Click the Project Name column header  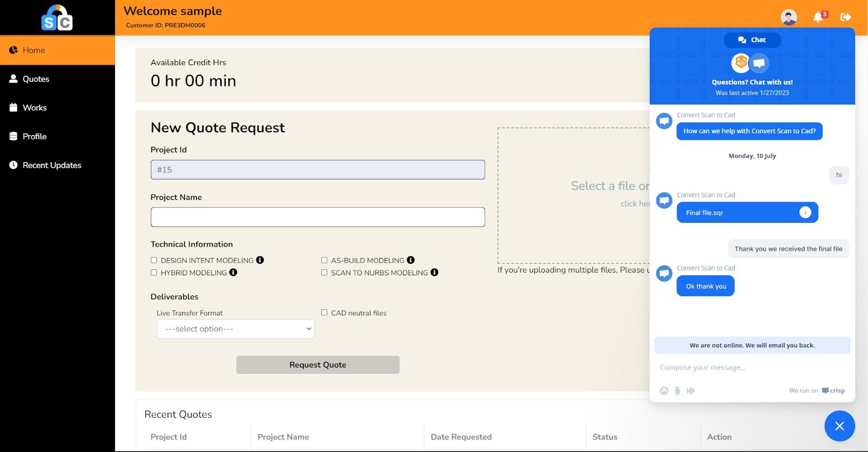283,437
